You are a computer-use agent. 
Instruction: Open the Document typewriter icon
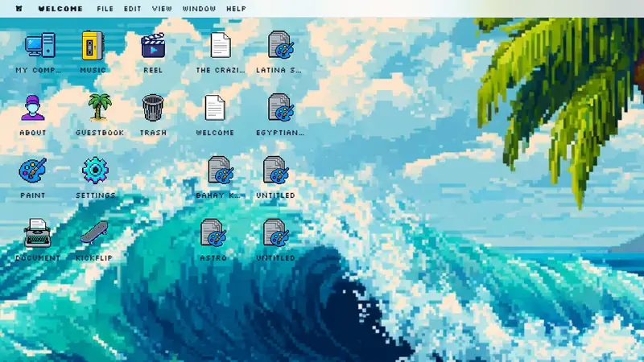tap(37, 233)
